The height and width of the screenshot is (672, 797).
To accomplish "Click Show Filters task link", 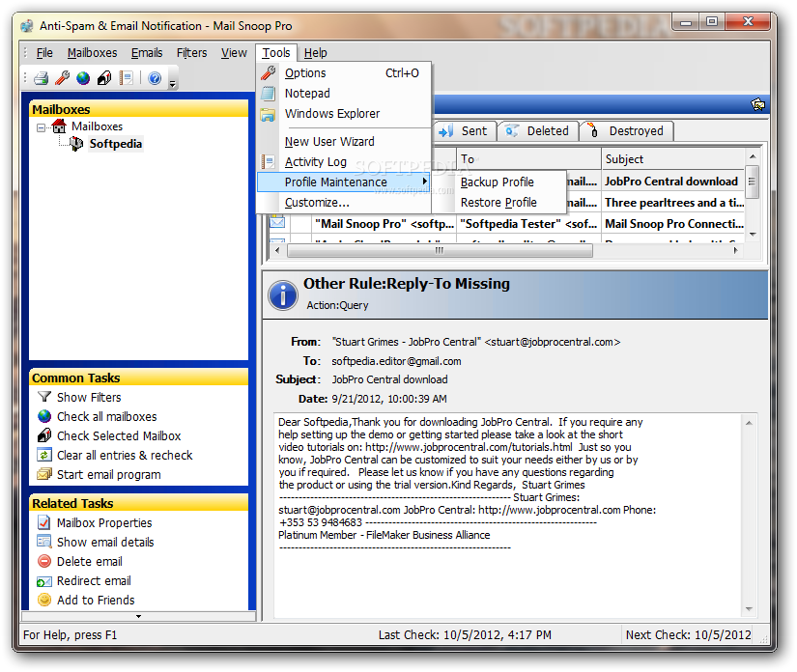I will [x=89, y=397].
